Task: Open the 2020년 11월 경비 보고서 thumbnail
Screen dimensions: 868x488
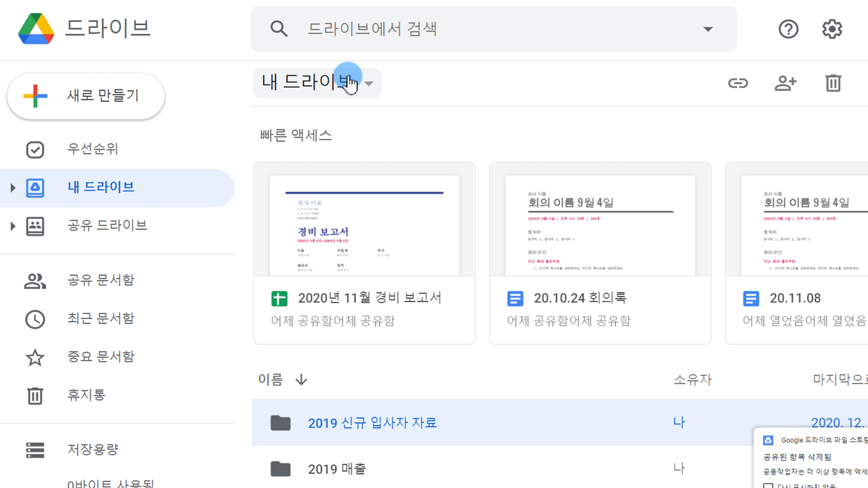Action: tap(364, 226)
